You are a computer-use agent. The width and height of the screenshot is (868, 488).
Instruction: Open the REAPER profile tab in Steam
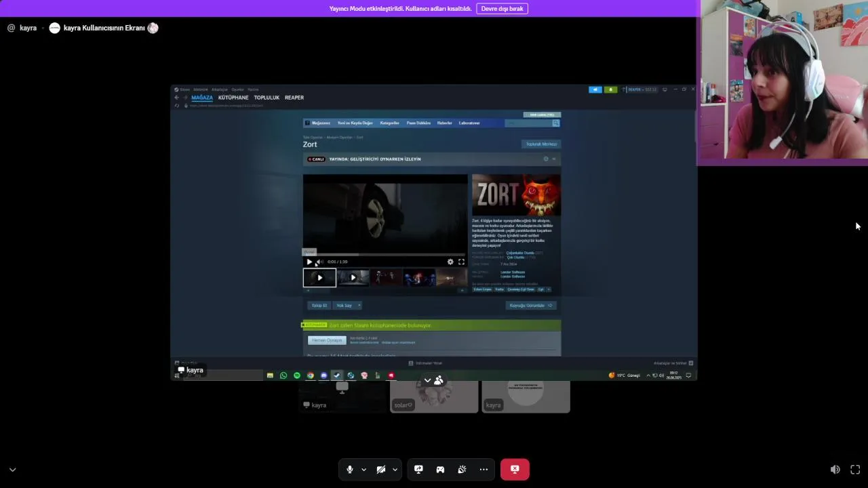tap(294, 98)
